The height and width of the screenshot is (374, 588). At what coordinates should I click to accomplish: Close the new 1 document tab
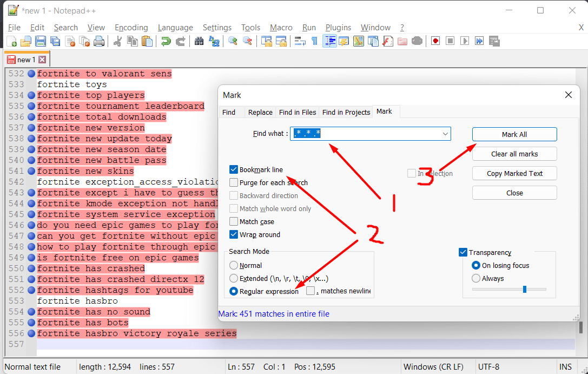[42, 60]
